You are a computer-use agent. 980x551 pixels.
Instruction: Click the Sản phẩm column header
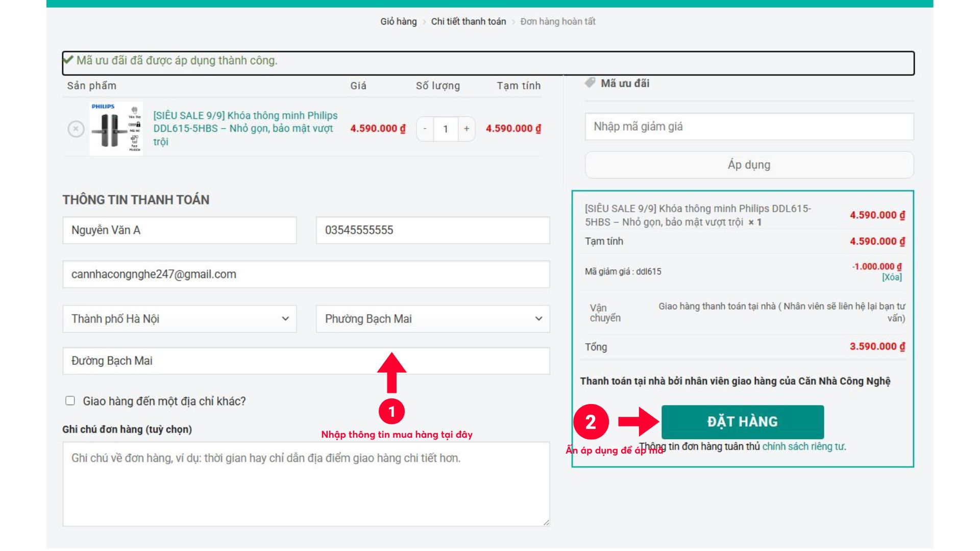tap(92, 86)
